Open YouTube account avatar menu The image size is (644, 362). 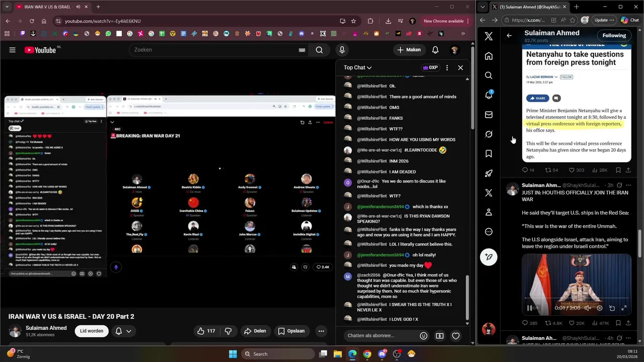454,50
